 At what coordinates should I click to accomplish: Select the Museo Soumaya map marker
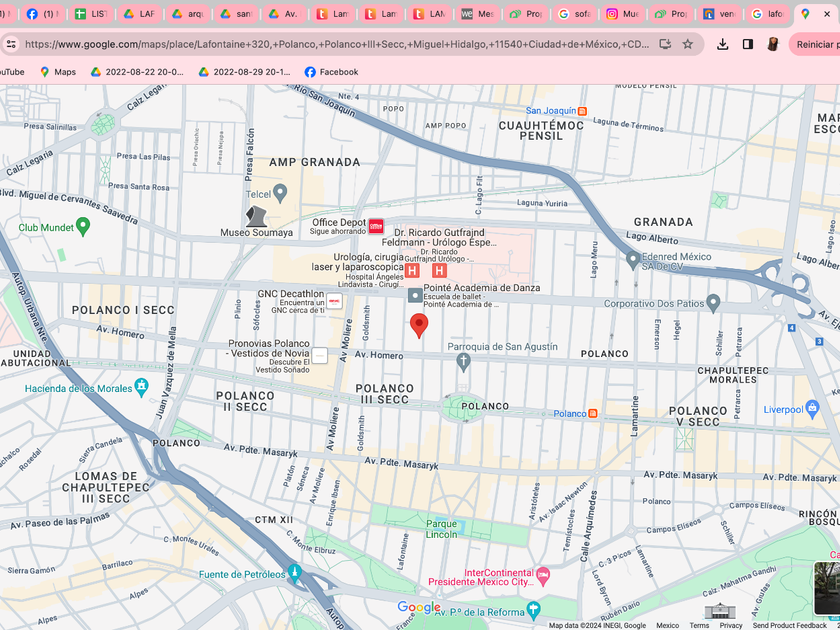click(x=257, y=215)
